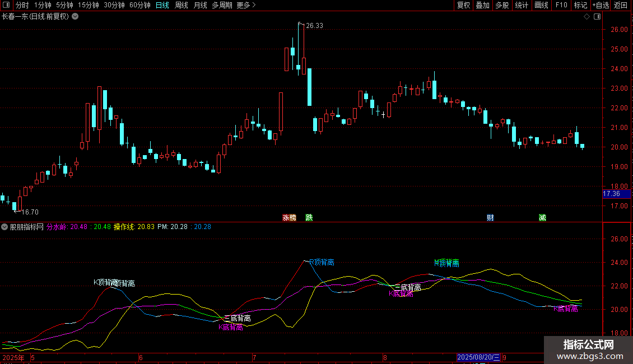Viewport: 633px width, 364px height.
Task: Select the 30分钟 period
Action: (x=114, y=5)
